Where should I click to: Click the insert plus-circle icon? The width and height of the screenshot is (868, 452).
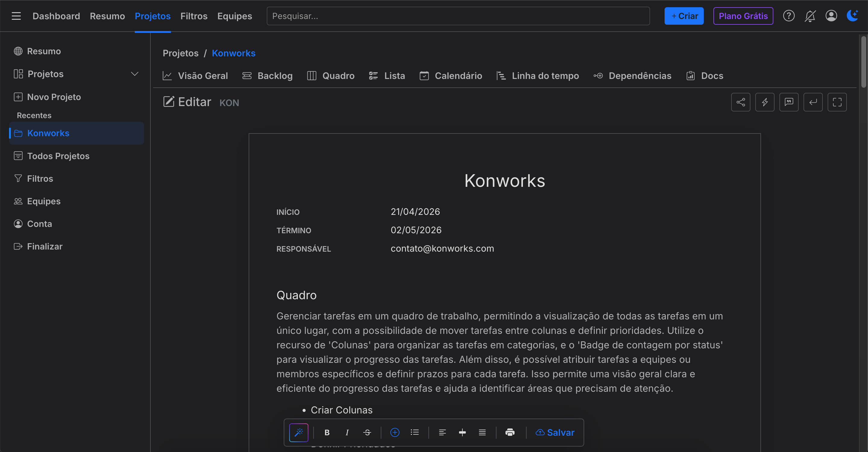click(395, 432)
